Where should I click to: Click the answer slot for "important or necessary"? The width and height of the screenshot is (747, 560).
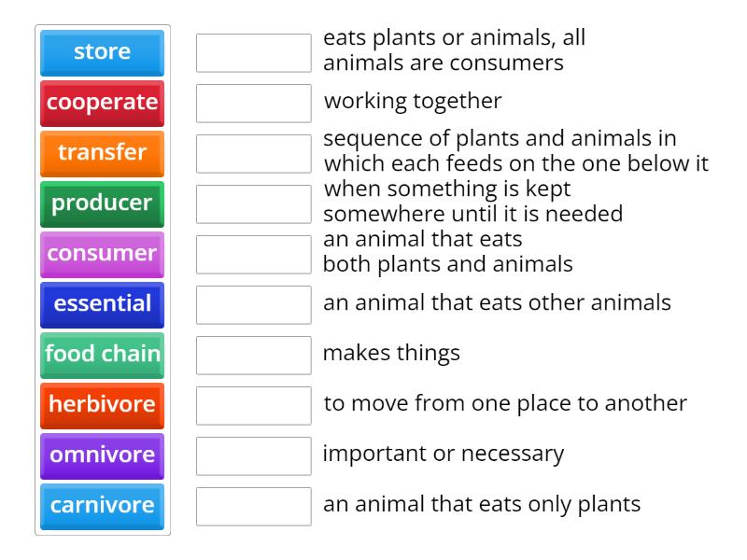pos(253,455)
